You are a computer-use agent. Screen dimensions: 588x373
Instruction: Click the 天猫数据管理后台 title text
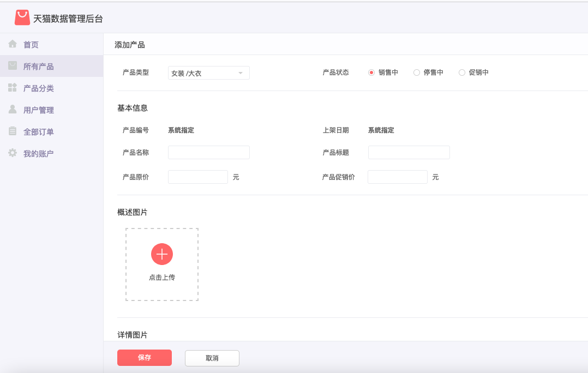(x=68, y=19)
